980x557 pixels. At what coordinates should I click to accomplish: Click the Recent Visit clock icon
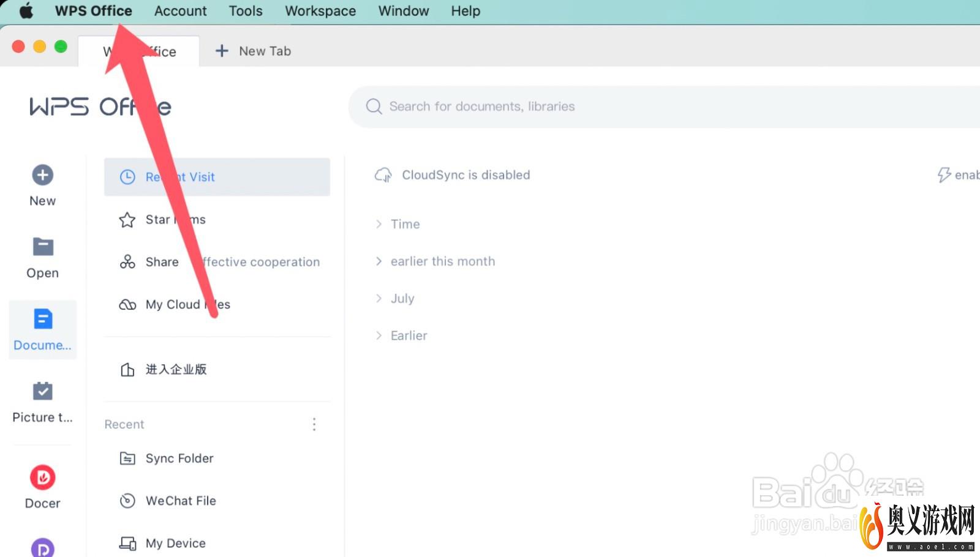point(127,177)
